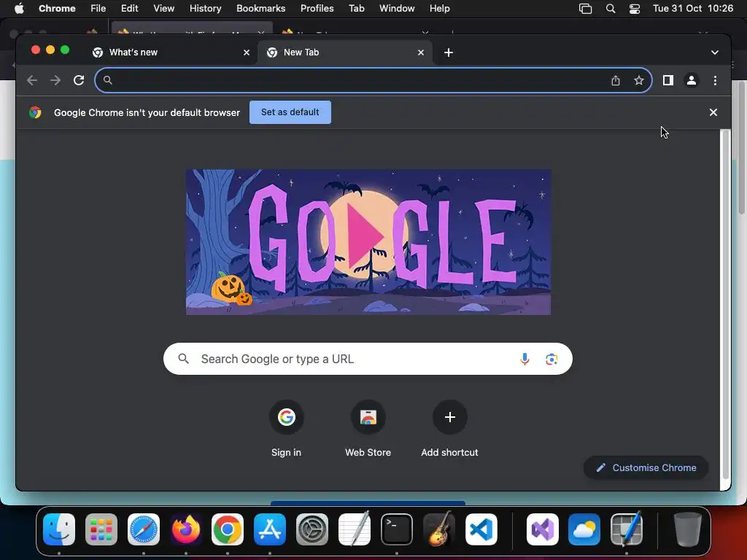Open the Chrome application menu
Screen dimensions: 747x560
[57, 9]
